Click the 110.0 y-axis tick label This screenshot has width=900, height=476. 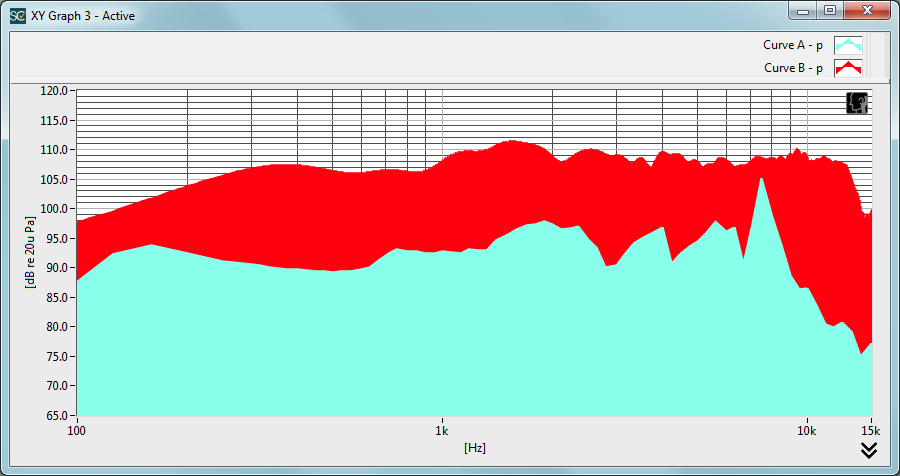pos(56,150)
